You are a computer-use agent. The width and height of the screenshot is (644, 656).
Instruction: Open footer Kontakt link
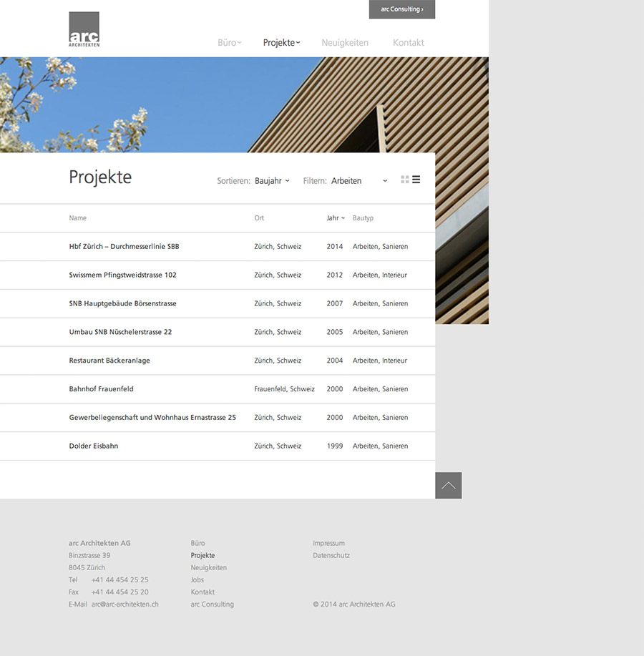(x=203, y=592)
